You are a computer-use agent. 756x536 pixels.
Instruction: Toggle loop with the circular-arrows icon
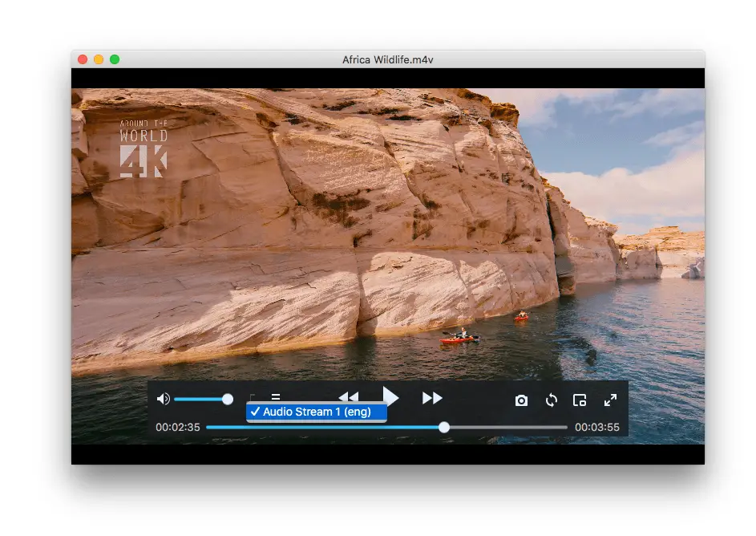(551, 400)
